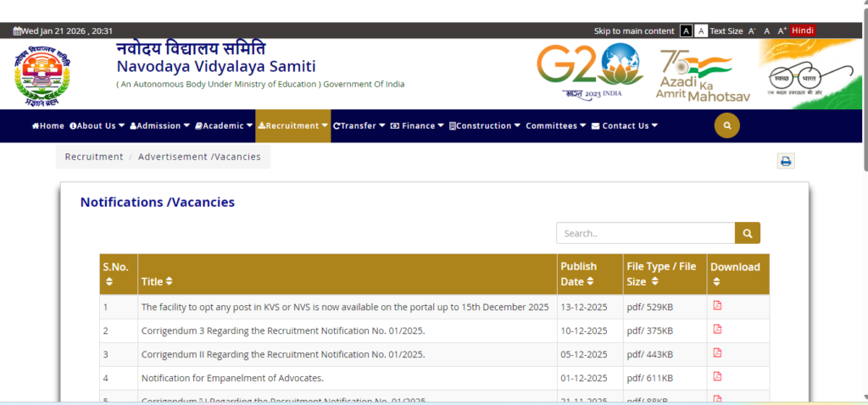The image size is (868, 405).
Task: Switch to black high-contrast theme A
Action: coord(686,31)
